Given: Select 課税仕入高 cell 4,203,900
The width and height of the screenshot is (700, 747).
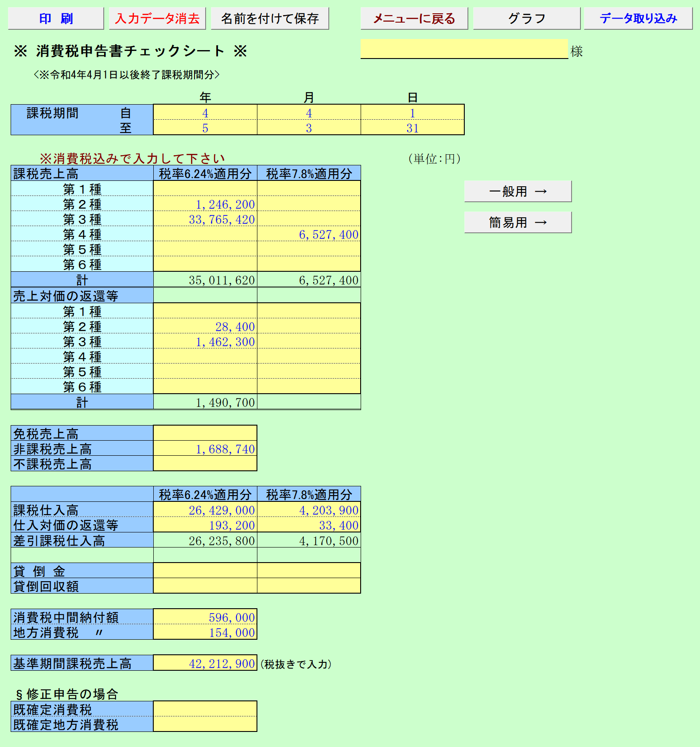Looking at the screenshot, I should tap(309, 510).
